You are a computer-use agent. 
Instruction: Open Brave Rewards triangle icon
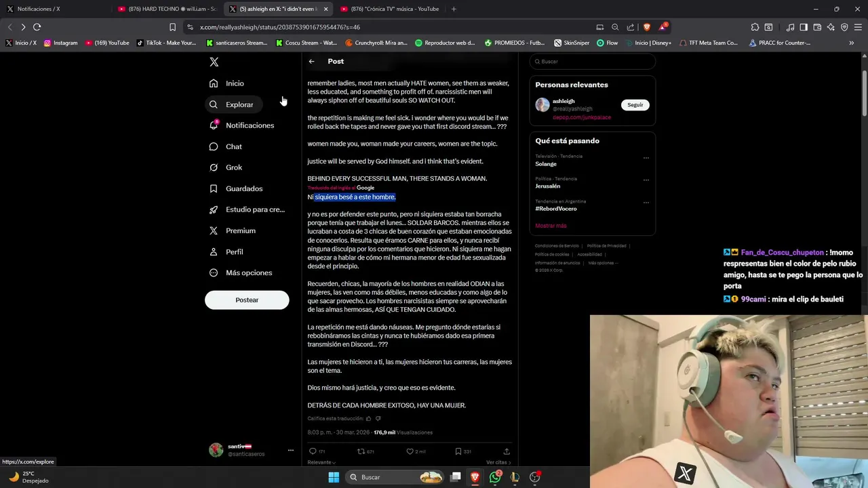click(x=663, y=27)
